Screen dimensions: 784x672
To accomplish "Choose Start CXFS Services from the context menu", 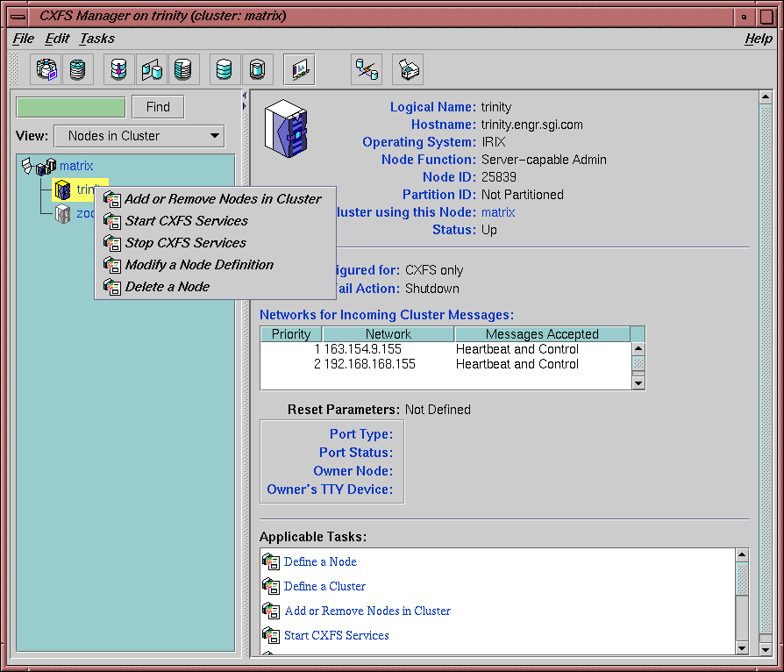I will point(215,221).
